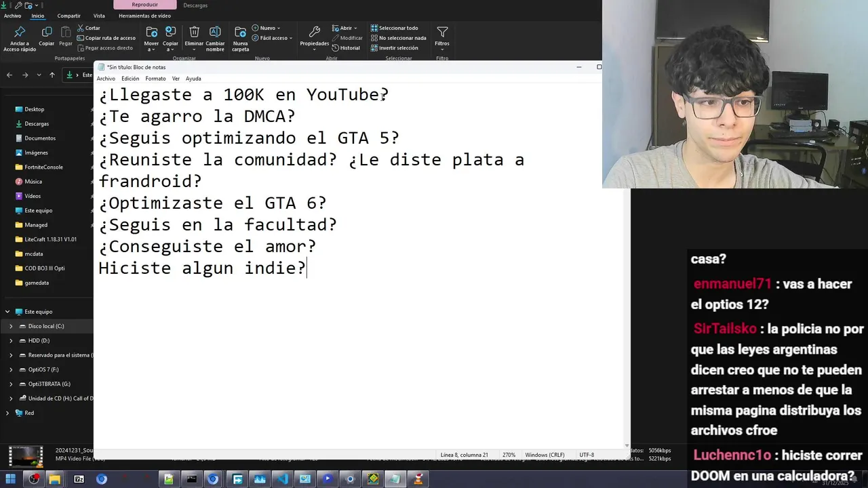868x488 pixels.
Task: Select the Reproducir contextual tab
Action: coord(144,5)
